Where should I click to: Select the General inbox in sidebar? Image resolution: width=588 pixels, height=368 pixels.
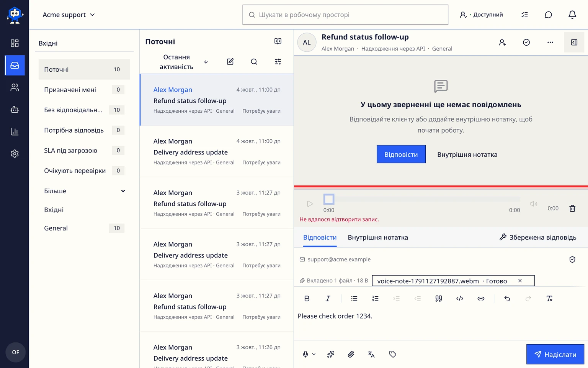tap(84, 228)
